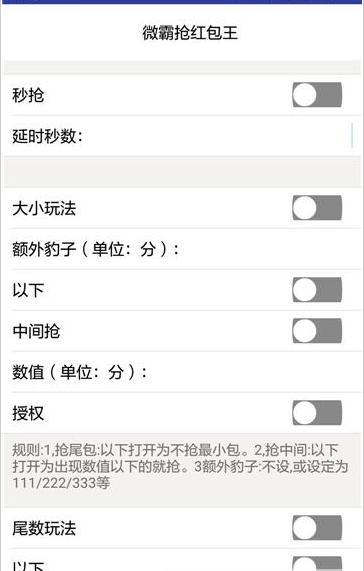Turn on 以下 switch above 中间抢
Screen dimensions: 364x571
[x=317, y=290]
